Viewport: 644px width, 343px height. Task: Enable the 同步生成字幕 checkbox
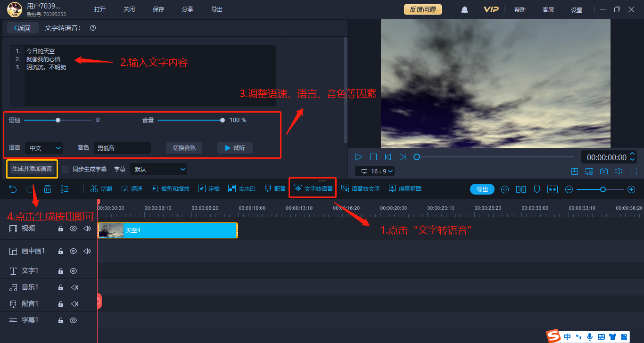[x=66, y=169]
